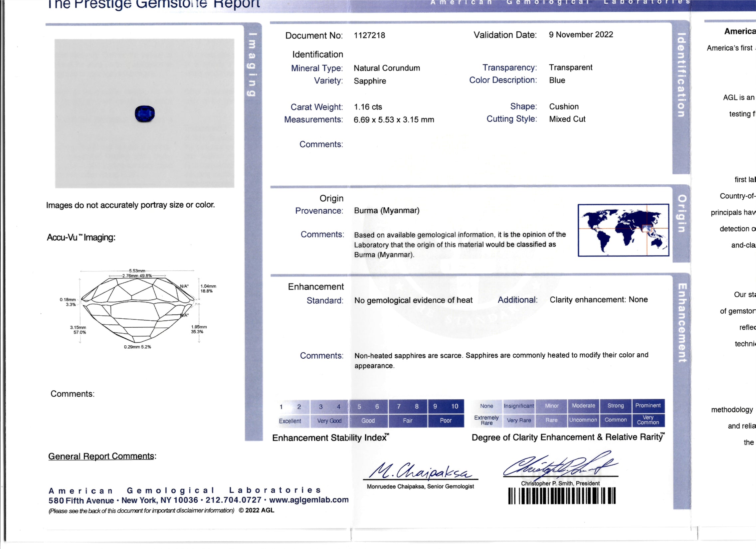The image size is (756, 549).
Task: Click the vertical Origin section label
Action: pyautogui.click(x=681, y=213)
